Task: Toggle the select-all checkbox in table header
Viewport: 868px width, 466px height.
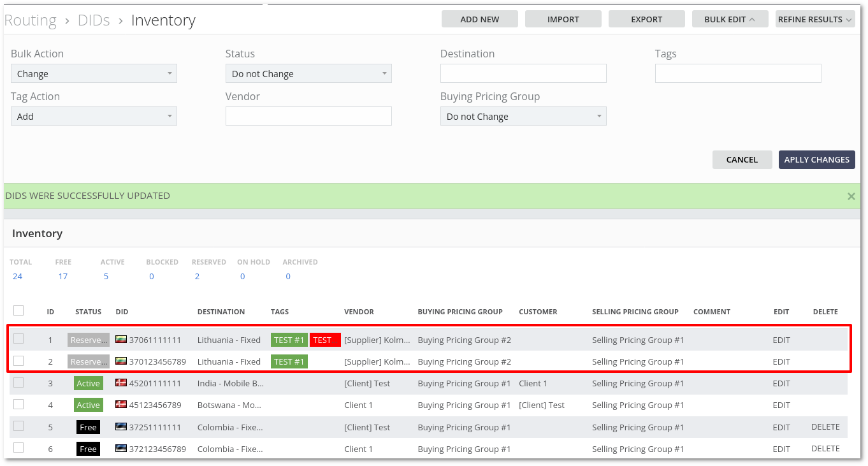Action: [18, 310]
